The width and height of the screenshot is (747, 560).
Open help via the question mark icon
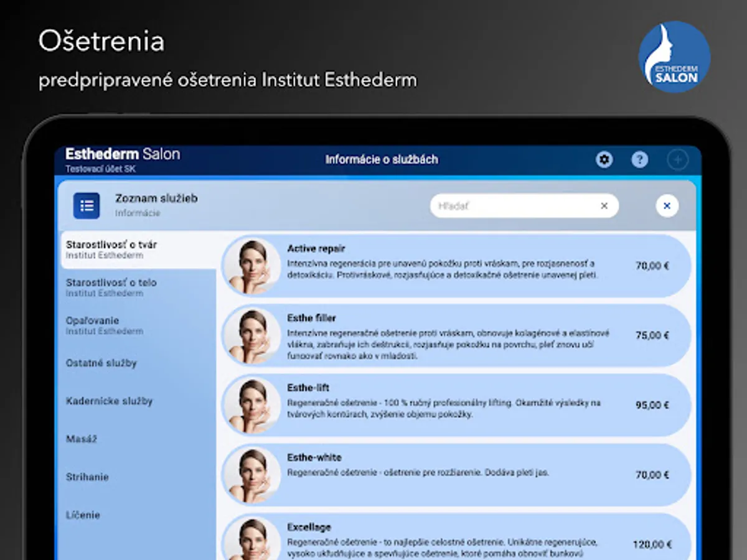coord(639,160)
